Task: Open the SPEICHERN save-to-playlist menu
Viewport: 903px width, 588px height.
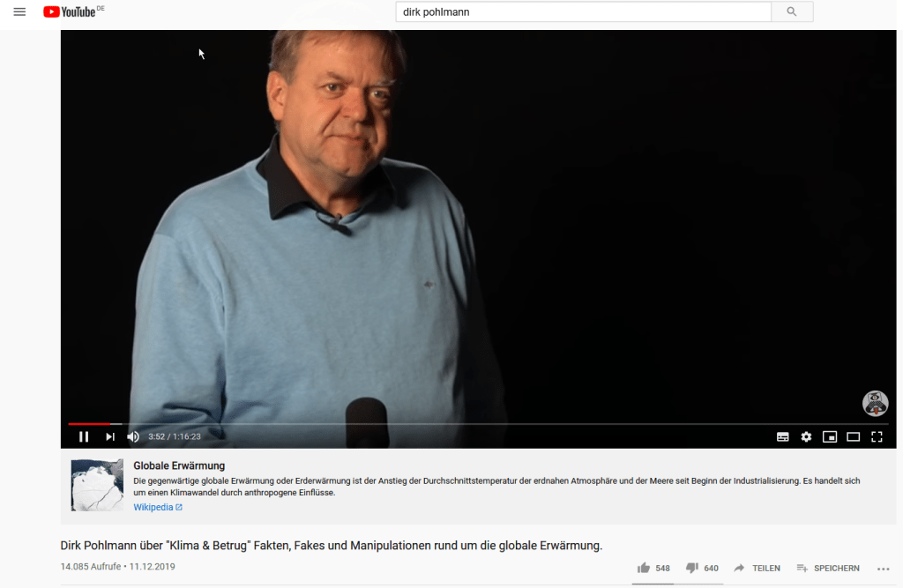Action: (x=827, y=568)
